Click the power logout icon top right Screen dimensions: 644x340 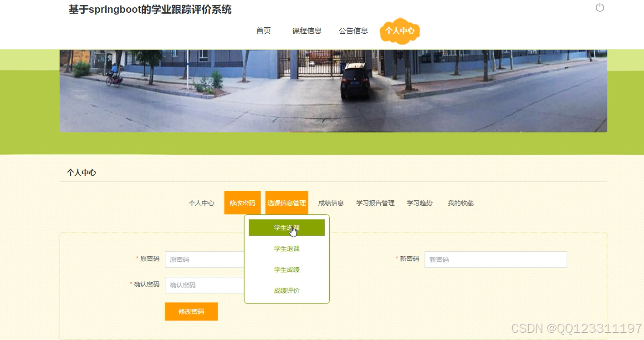tap(600, 7)
